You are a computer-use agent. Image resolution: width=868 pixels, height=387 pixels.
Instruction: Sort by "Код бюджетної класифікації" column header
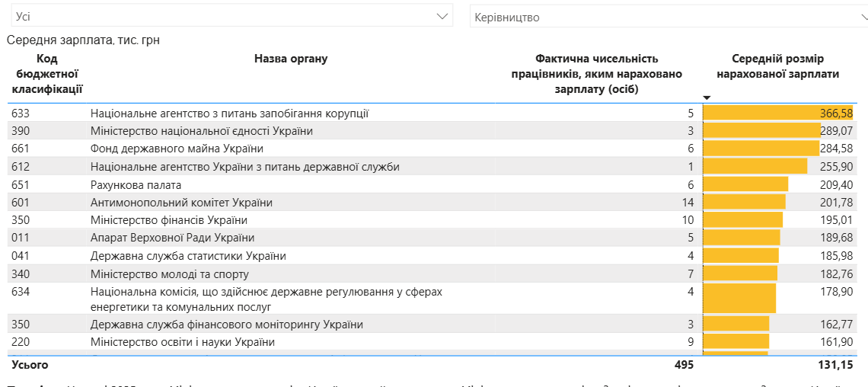[x=47, y=74]
